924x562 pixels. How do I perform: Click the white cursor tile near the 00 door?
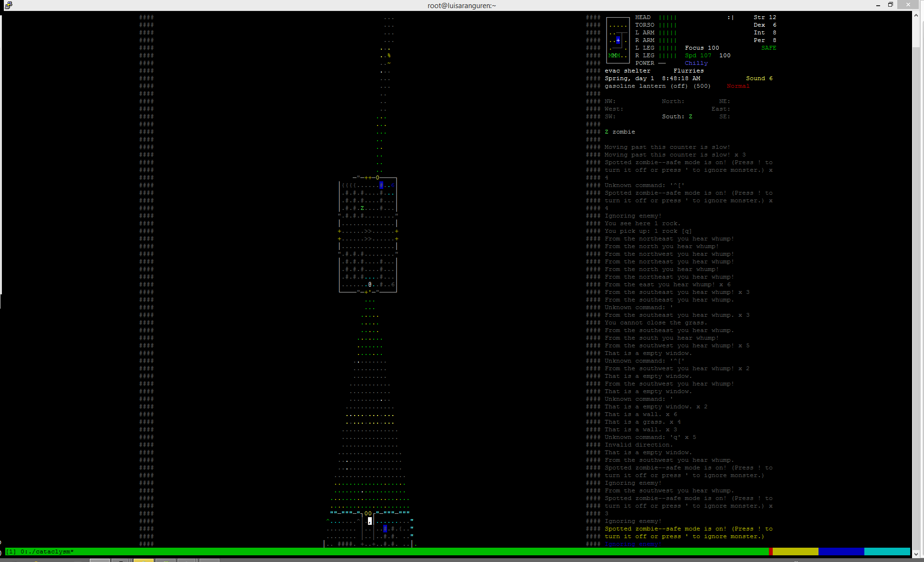pos(370,521)
